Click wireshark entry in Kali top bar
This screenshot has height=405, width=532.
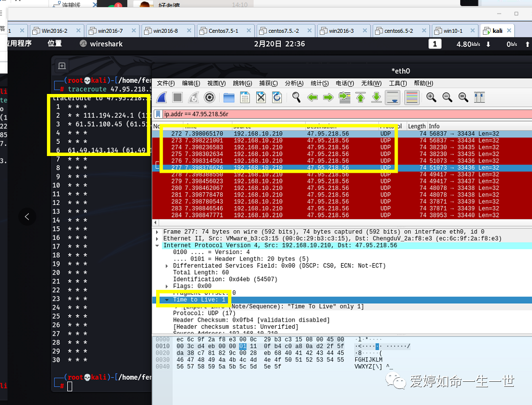click(x=101, y=44)
